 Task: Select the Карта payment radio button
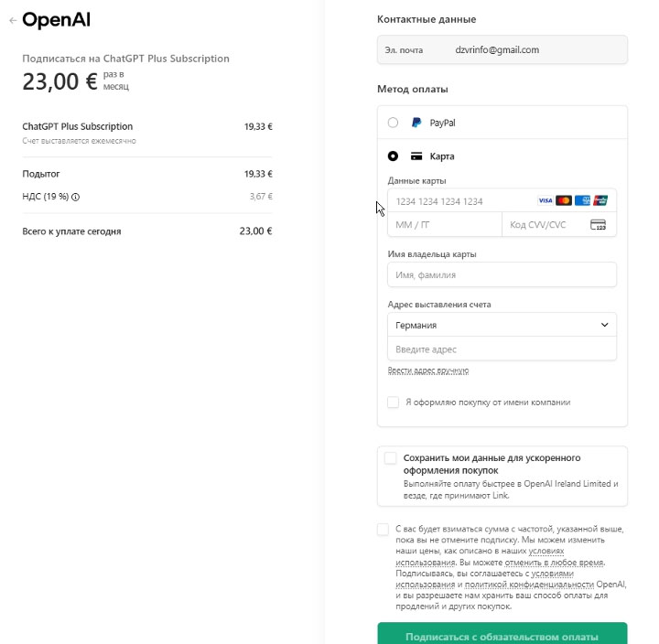point(394,156)
